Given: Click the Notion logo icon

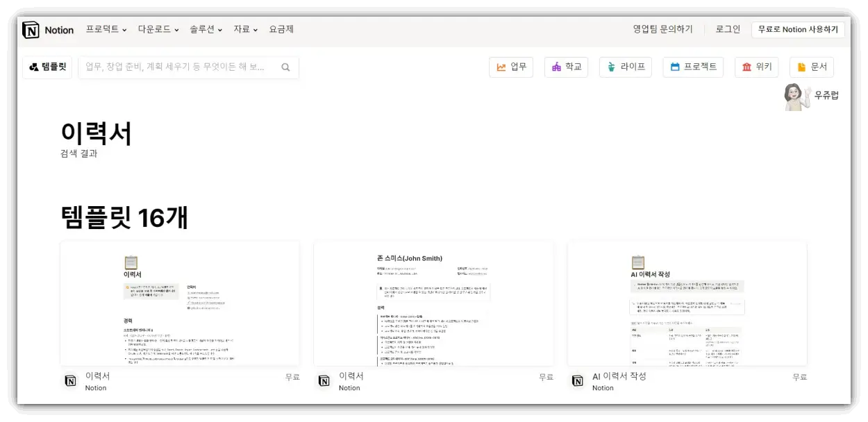Looking at the screenshot, I should click(x=31, y=30).
